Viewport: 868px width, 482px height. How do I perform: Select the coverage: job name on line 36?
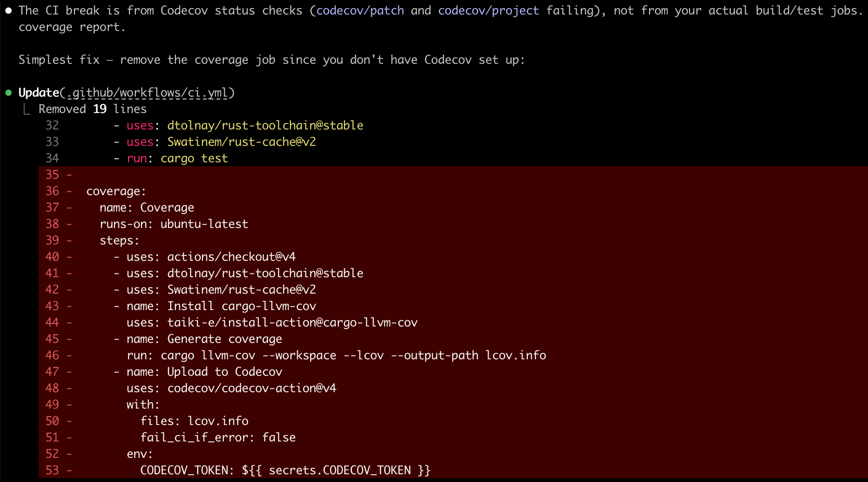pos(116,191)
